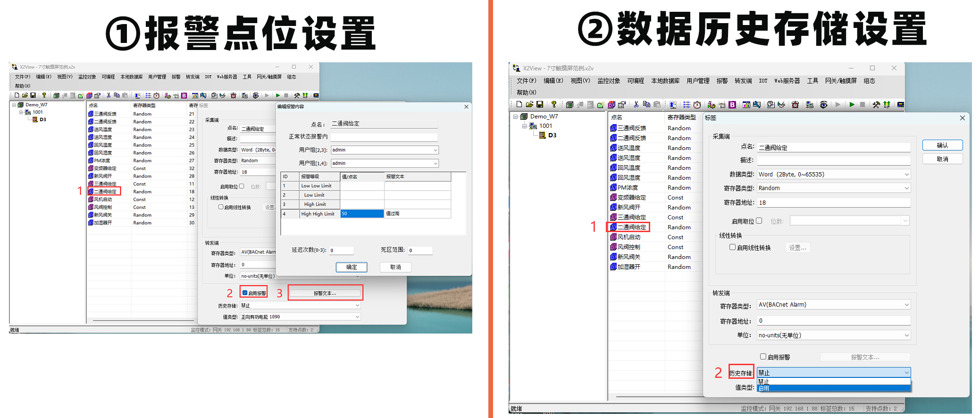
Task: Click the eye monitor icon in the left window's toolbar
Action: pos(256,95)
